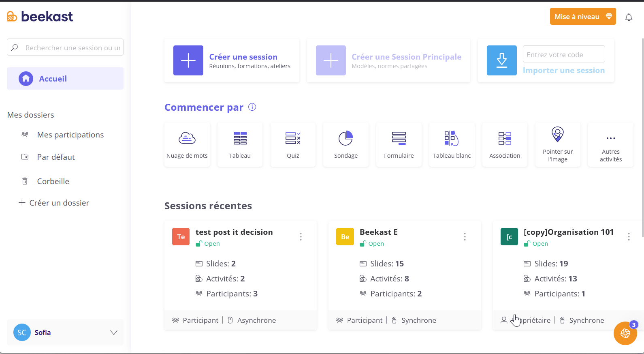Click Slides: 15 on Beekast E card
Image resolution: width=644 pixels, height=354 pixels.
tap(382, 264)
